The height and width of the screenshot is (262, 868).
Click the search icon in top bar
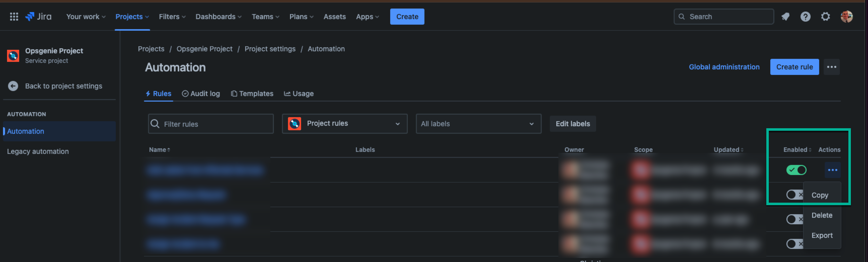click(x=681, y=17)
